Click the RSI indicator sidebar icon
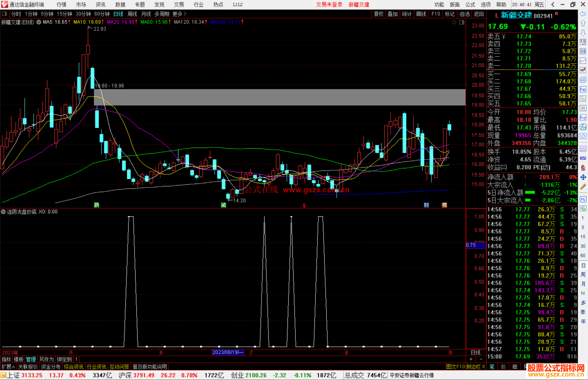This screenshot has width=588, height=380. click(583, 158)
